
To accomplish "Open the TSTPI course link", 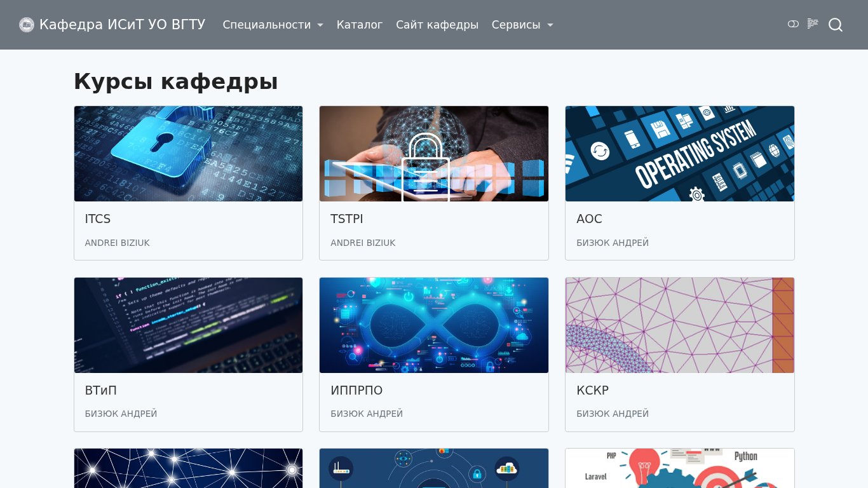I will click(347, 219).
